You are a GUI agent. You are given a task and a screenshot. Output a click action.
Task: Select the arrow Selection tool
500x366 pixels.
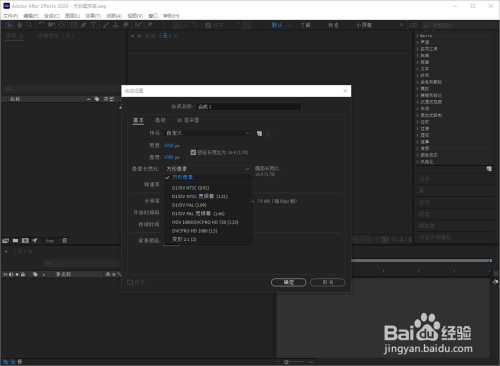pyautogui.click(x=9, y=25)
